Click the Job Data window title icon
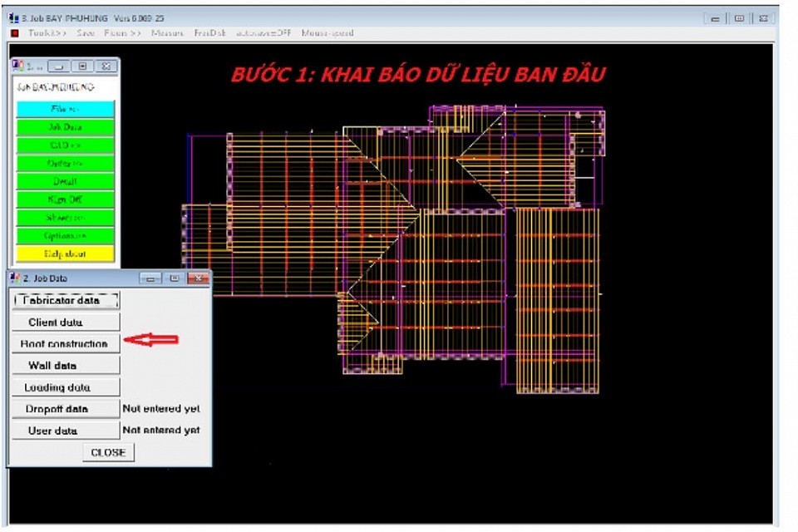Screen dimensions: 798x532 [15, 278]
